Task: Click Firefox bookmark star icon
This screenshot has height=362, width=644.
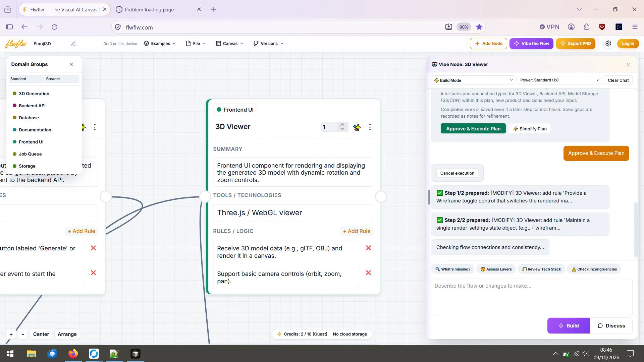Action: [x=479, y=27]
